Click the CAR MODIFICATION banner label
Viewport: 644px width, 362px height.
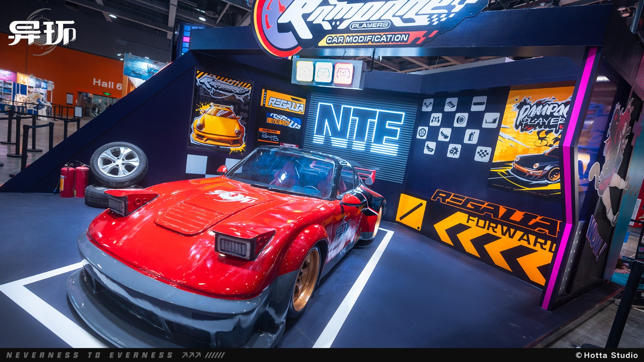pos(367,39)
